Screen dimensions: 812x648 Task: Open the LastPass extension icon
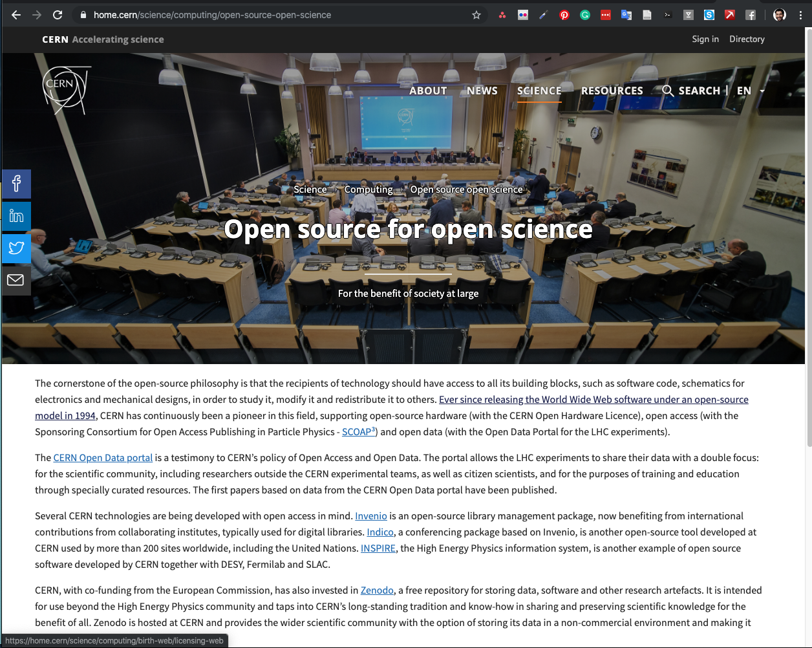pyautogui.click(x=606, y=15)
